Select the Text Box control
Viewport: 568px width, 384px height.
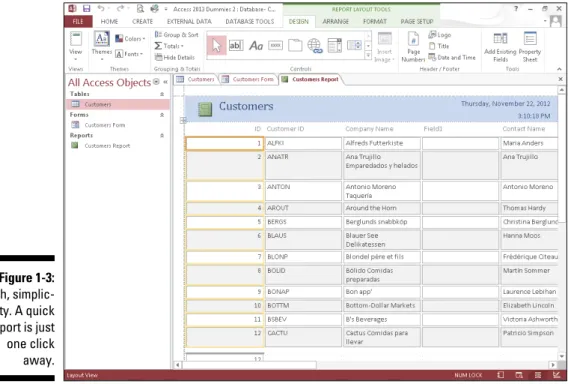click(x=236, y=46)
